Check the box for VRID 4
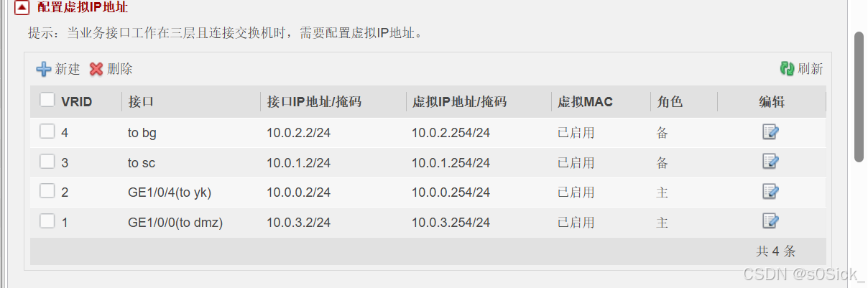The height and width of the screenshot is (288, 868). [47, 131]
